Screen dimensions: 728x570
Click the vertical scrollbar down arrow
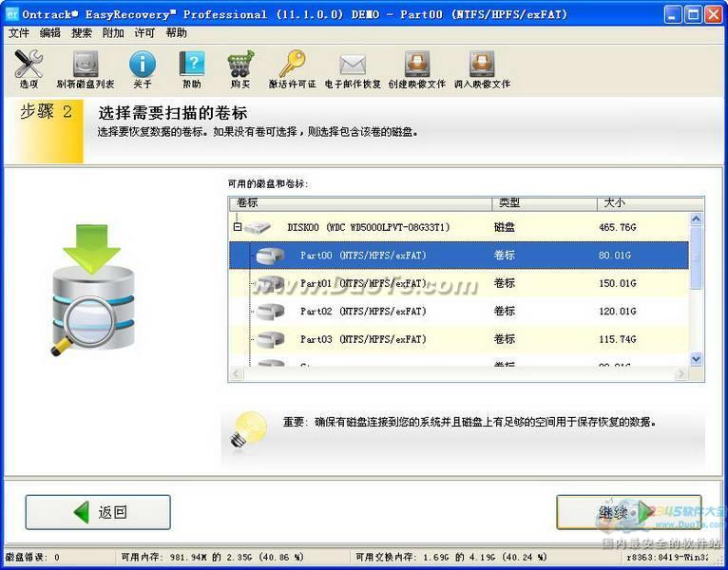pyautogui.click(x=696, y=358)
